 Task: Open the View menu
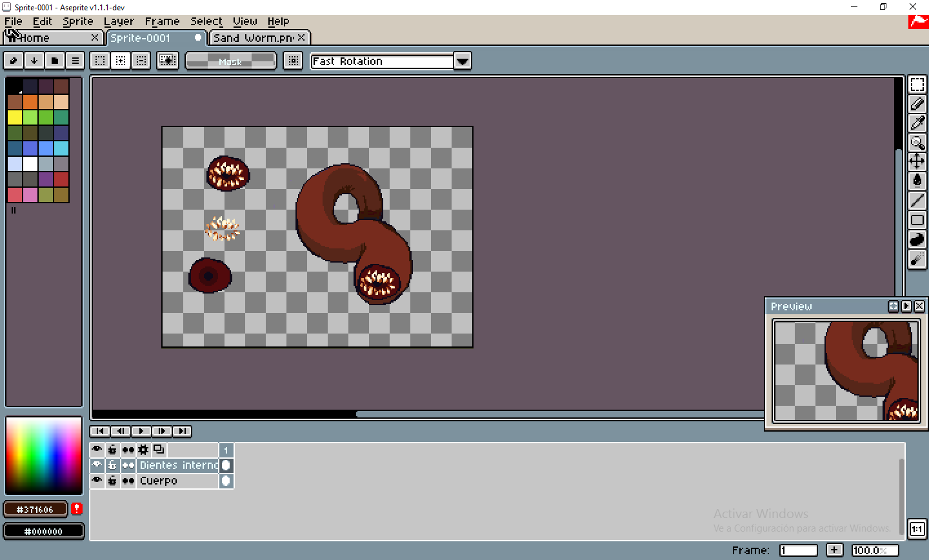click(x=245, y=21)
